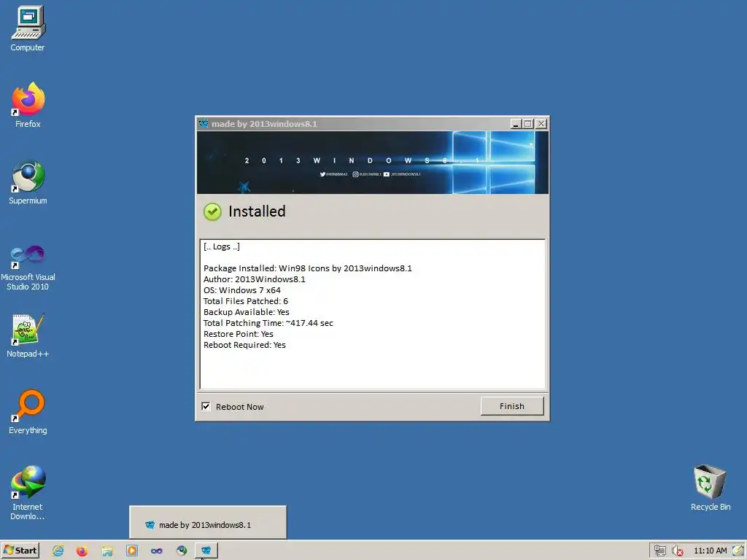747x560 pixels.
Task: Uncheck the Reboot Now checkbox
Action: [x=206, y=407]
